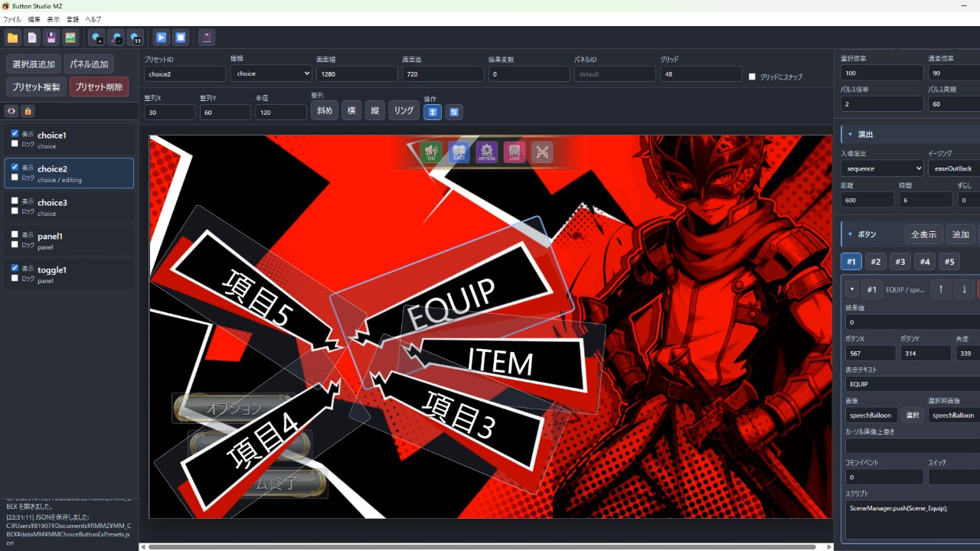Switch to button tab #4
The height and width of the screenshot is (551, 980).
pos(925,262)
